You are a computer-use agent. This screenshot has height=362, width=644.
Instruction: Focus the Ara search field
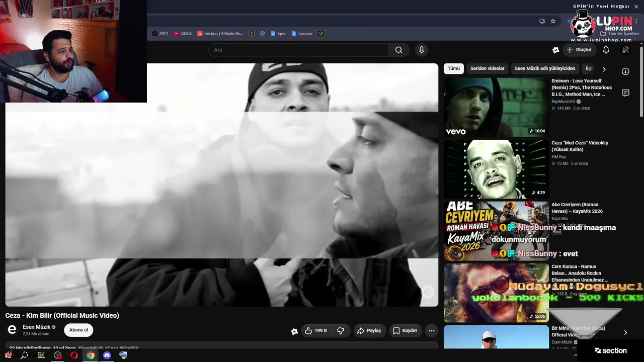click(298, 50)
